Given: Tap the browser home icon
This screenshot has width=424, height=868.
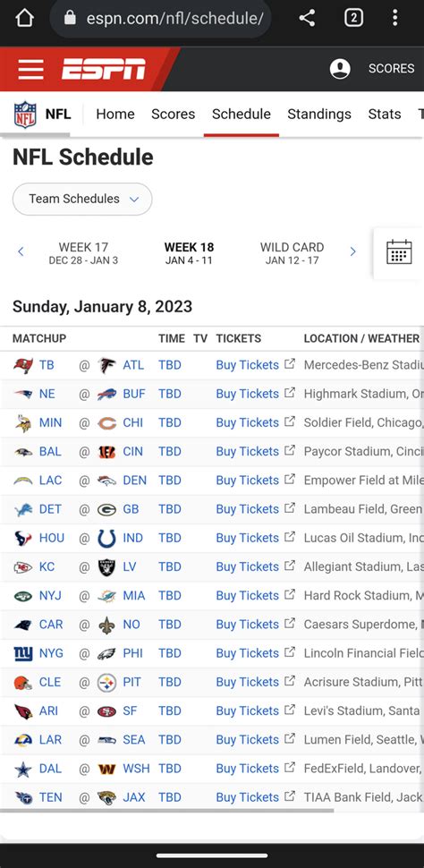Looking at the screenshot, I should click(24, 18).
